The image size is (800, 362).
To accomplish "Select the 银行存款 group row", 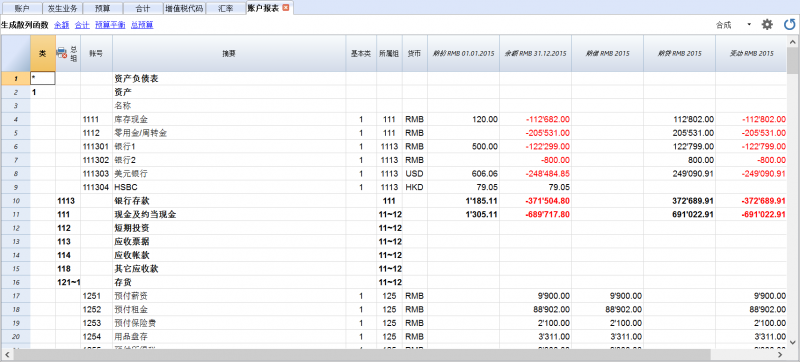I will click(229, 201).
